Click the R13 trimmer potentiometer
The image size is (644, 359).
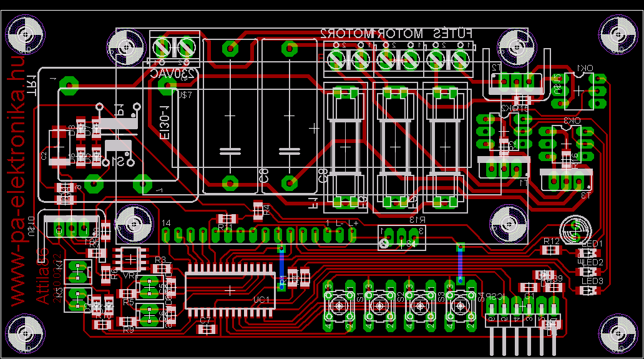(x=402, y=237)
